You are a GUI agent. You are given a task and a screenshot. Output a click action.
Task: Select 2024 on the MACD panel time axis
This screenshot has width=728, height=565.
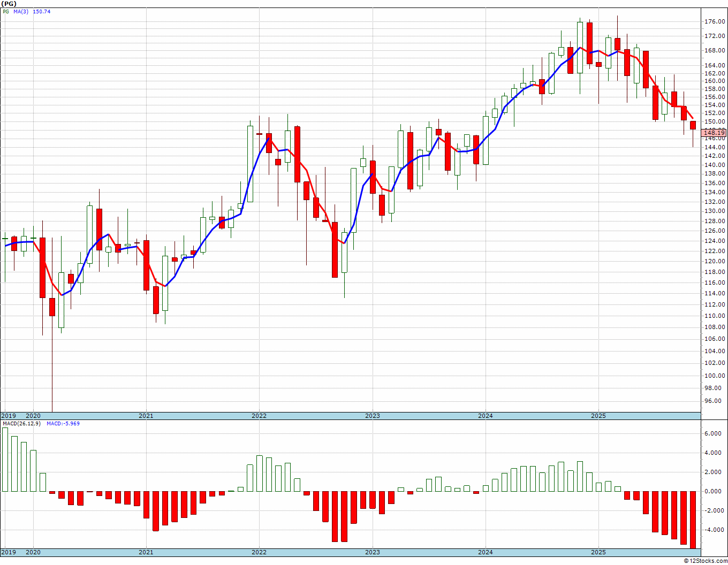486,552
